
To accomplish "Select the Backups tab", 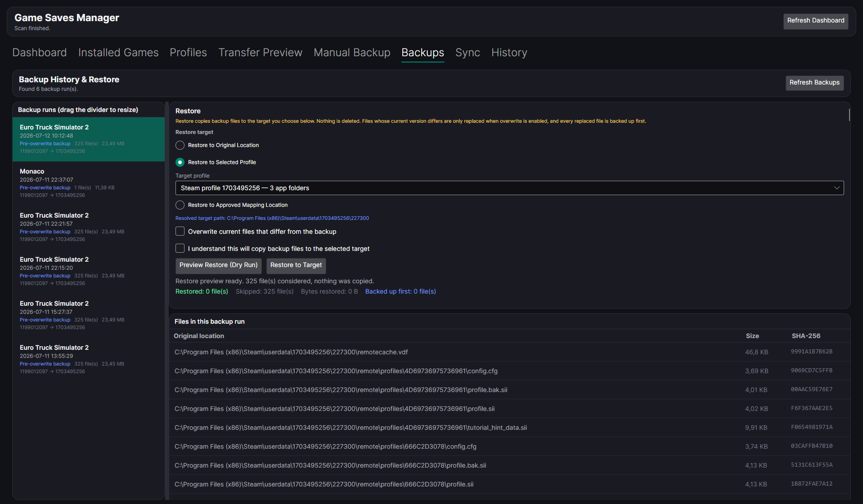I will [423, 53].
